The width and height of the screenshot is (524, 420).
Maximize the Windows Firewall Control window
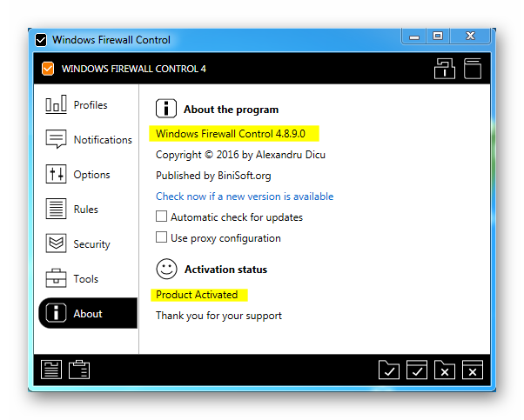(438, 36)
